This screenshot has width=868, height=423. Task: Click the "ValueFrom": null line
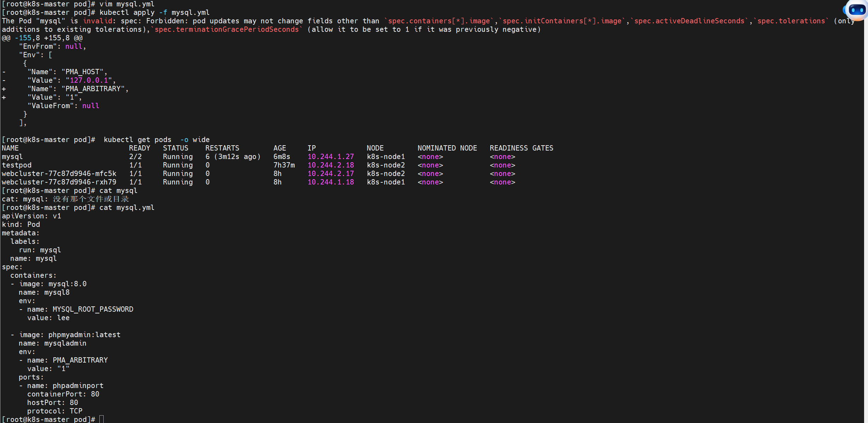[63, 106]
